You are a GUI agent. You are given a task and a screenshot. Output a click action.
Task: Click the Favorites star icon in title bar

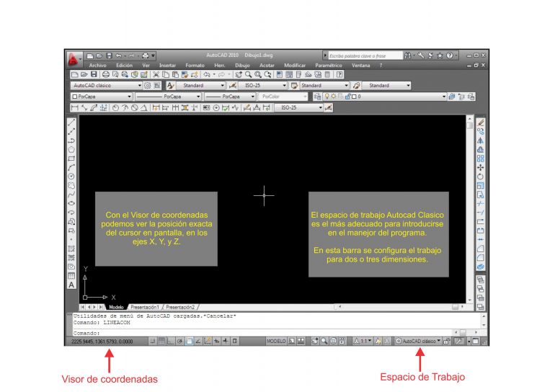point(440,55)
